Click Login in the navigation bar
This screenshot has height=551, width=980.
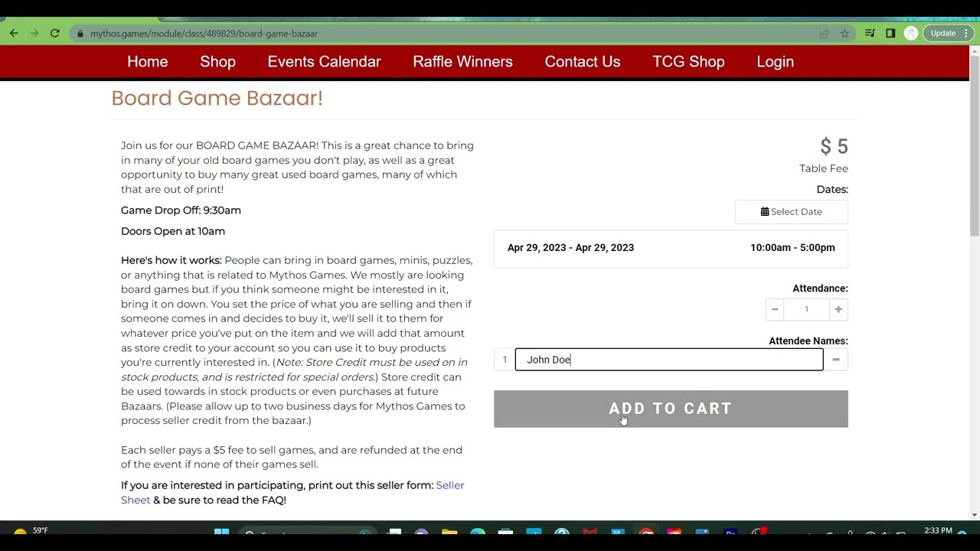tap(775, 62)
